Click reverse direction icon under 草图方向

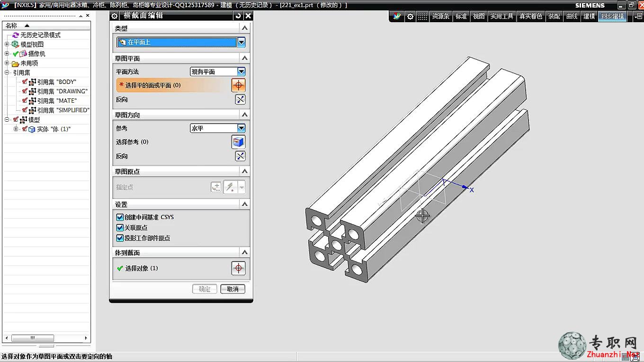click(x=241, y=156)
